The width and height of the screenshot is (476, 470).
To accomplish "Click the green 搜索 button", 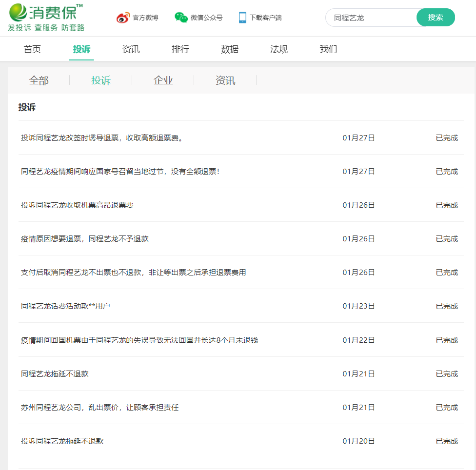I will [x=436, y=17].
